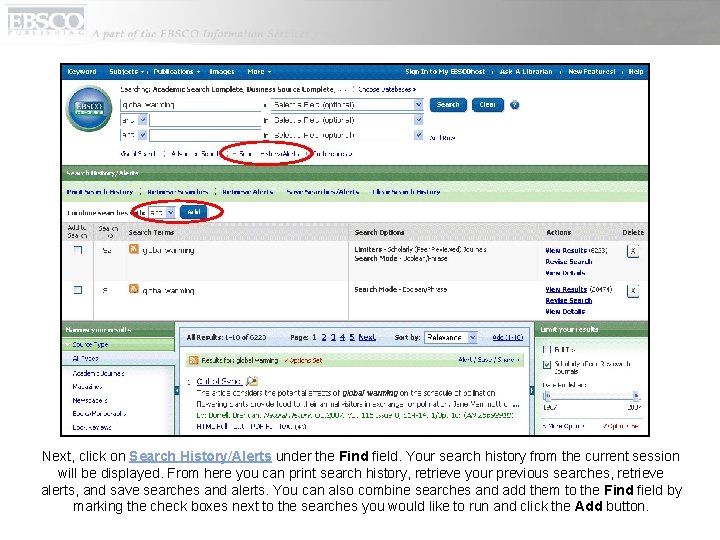
Task: Delete second search history row with X
Action: click(633, 291)
